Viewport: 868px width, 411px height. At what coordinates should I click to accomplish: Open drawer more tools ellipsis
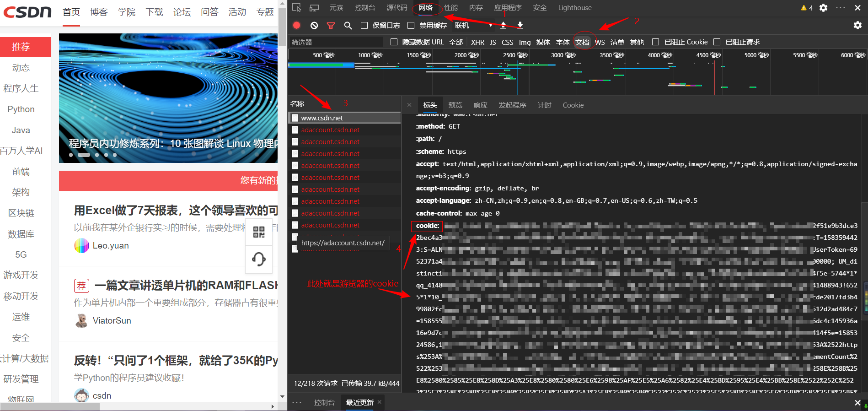tap(297, 403)
